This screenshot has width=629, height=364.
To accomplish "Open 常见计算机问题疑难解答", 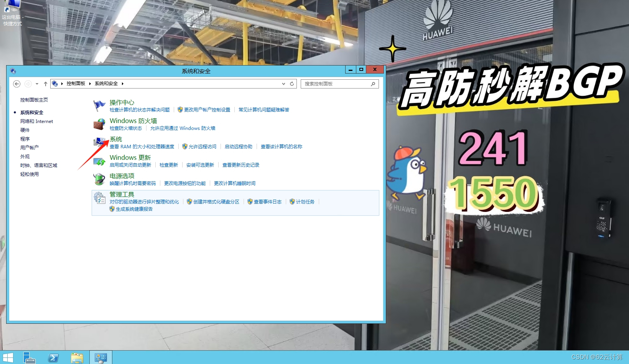I will click(264, 110).
